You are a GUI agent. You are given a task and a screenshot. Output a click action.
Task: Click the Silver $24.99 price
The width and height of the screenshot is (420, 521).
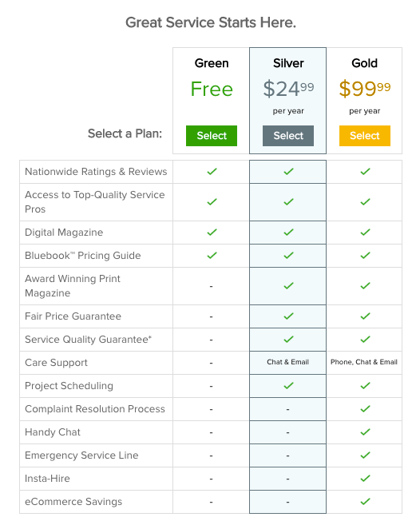pyautogui.click(x=288, y=89)
